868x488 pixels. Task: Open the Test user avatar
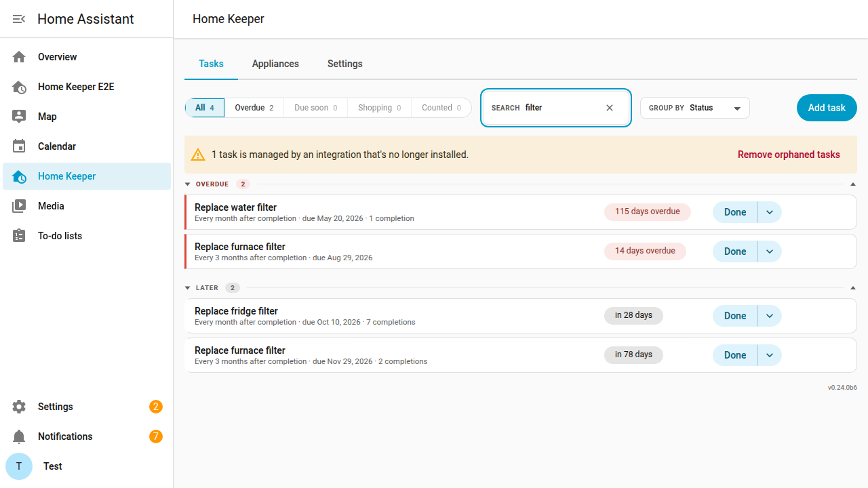pos(19,466)
